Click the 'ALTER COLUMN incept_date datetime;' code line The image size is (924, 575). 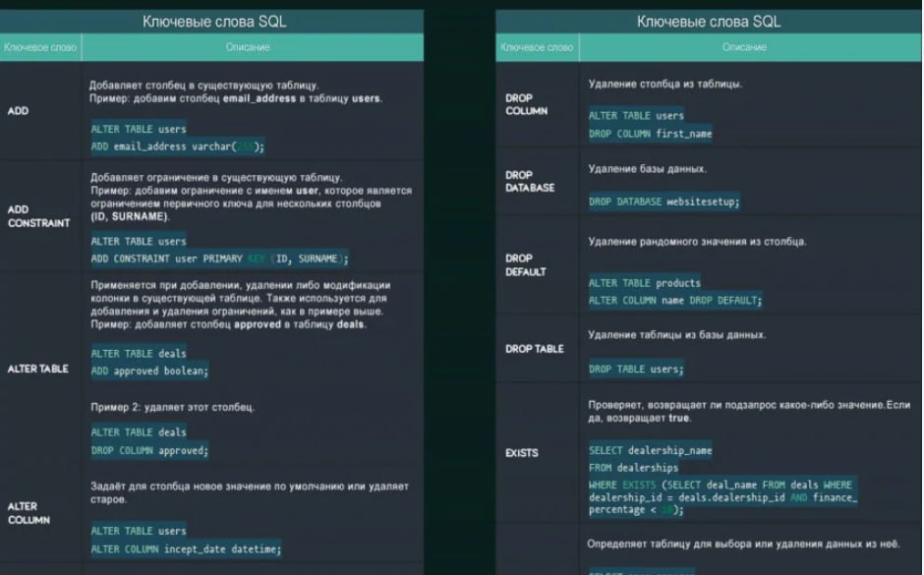point(186,548)
